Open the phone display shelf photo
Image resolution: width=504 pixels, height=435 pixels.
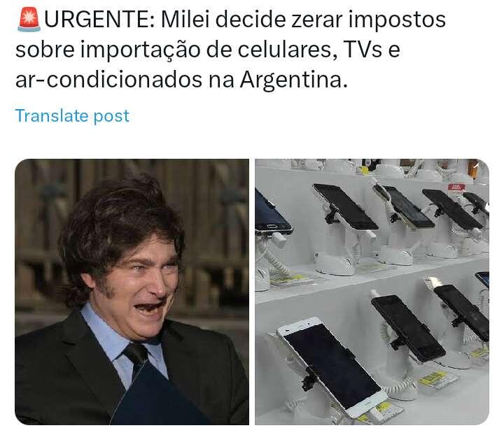click(372, 292)
